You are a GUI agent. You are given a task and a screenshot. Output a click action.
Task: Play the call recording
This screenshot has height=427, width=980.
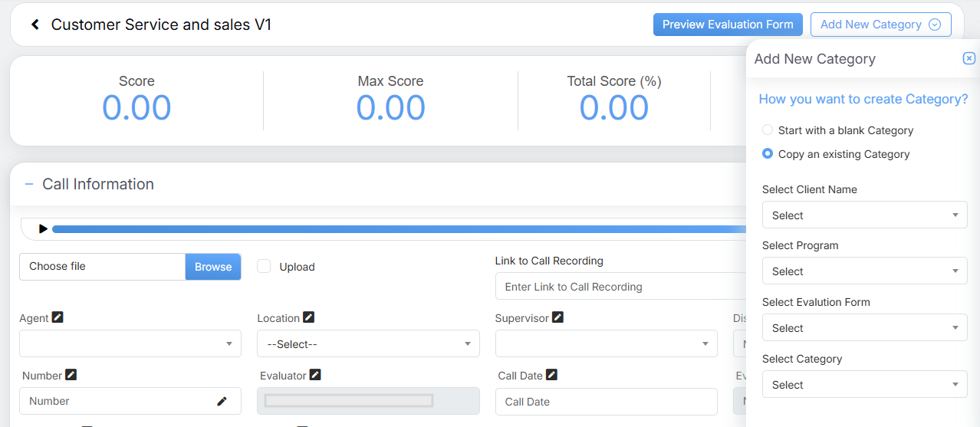[43, 228]
